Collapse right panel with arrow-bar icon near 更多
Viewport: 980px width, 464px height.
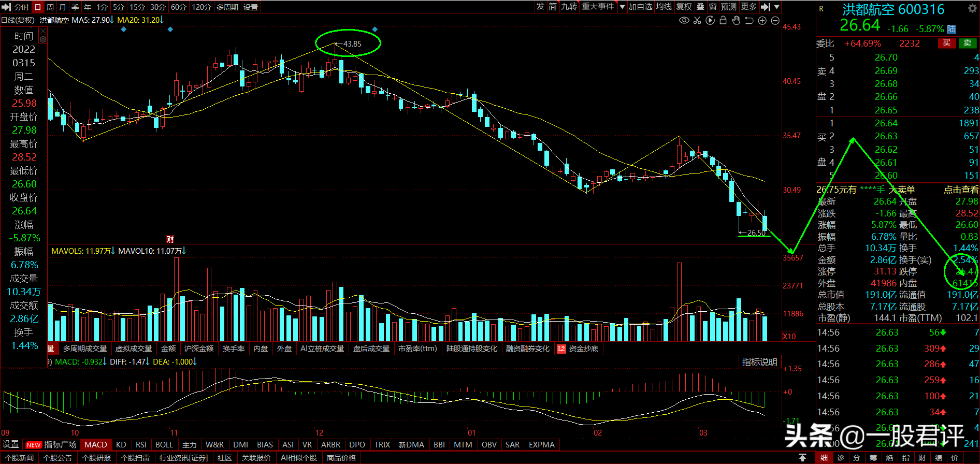pyautogui.click(x=766, y=7)
